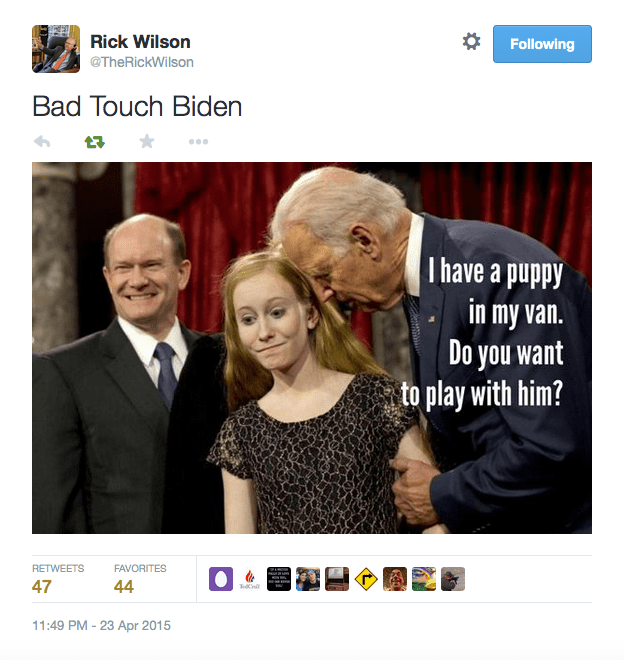Open the smiling man face avatar
This screenshot has height=660, width=624.
[395, 579]
